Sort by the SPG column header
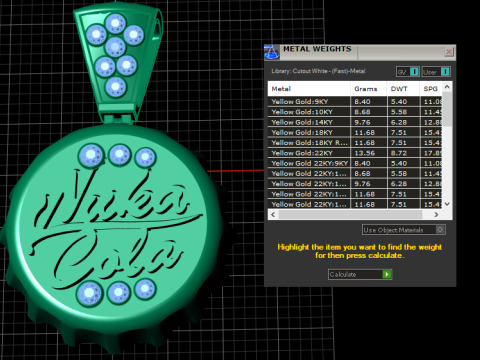This screenshot has width=480, height=360. (x=431, y=89)
